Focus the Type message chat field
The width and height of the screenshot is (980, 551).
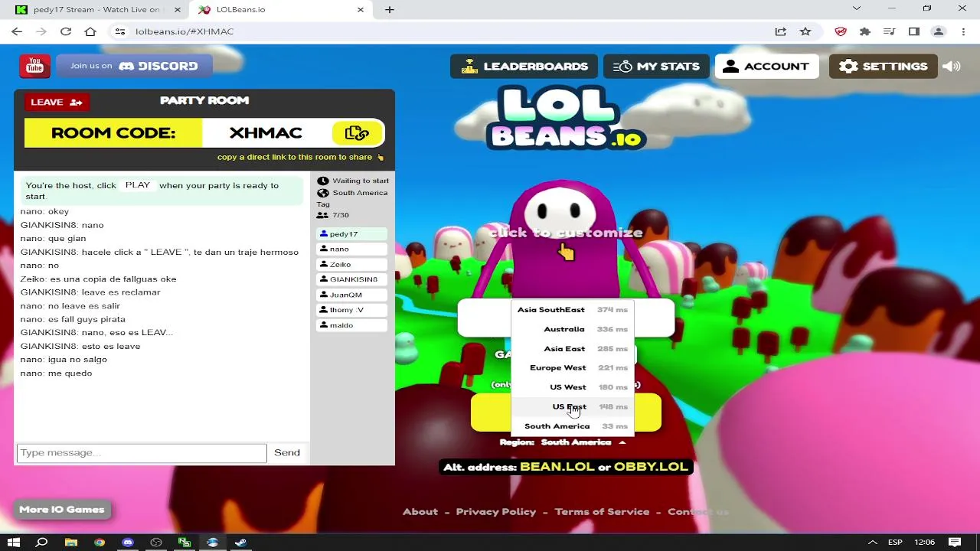click(142, 453)
